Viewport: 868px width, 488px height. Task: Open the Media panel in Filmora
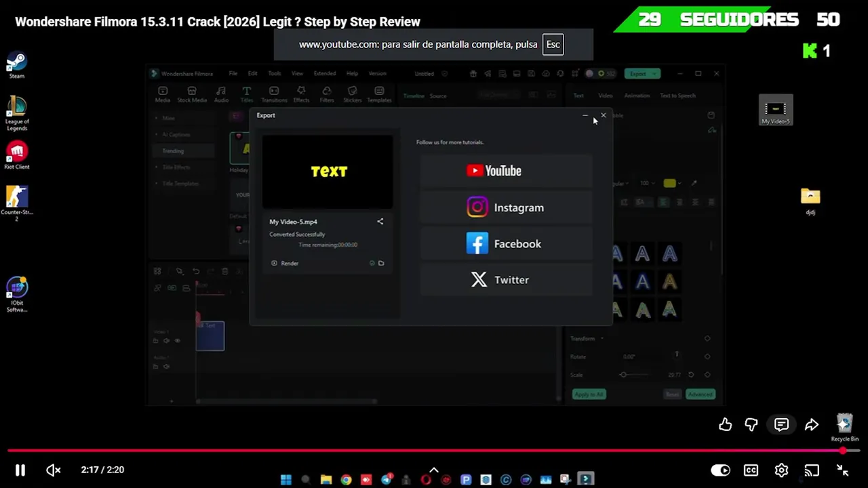(162, 94)
